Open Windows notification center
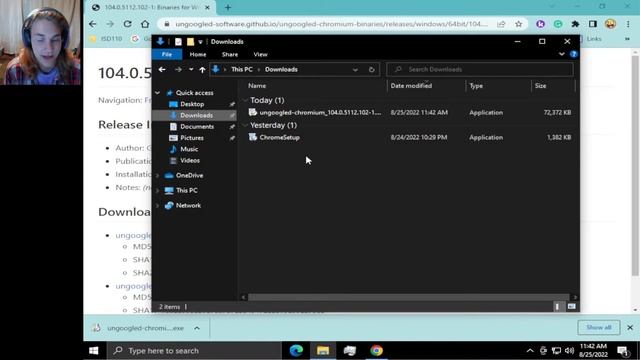Image resolution: width=640 pixels, height=360 pixels. (623, 351)
